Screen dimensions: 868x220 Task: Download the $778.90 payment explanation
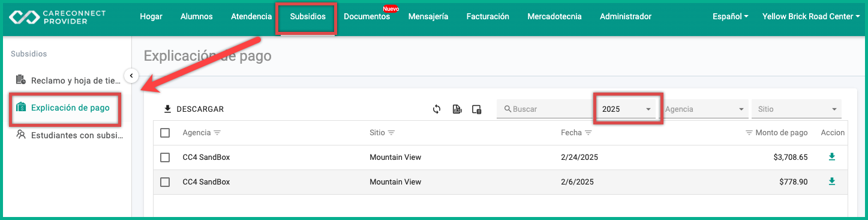(x=832, y=182)
